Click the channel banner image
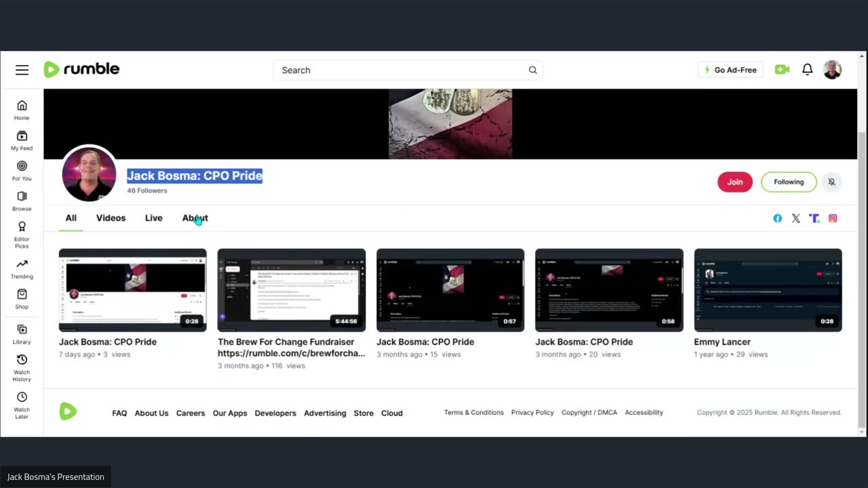 click(450, 124)
